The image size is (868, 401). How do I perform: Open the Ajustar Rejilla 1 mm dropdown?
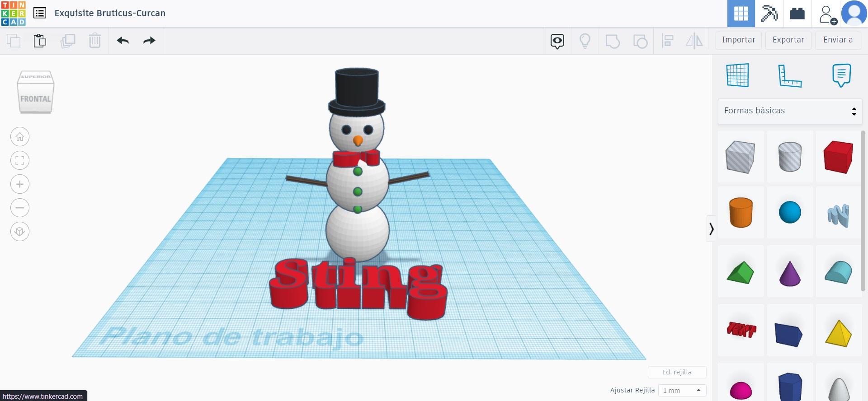tap(682, 391)
